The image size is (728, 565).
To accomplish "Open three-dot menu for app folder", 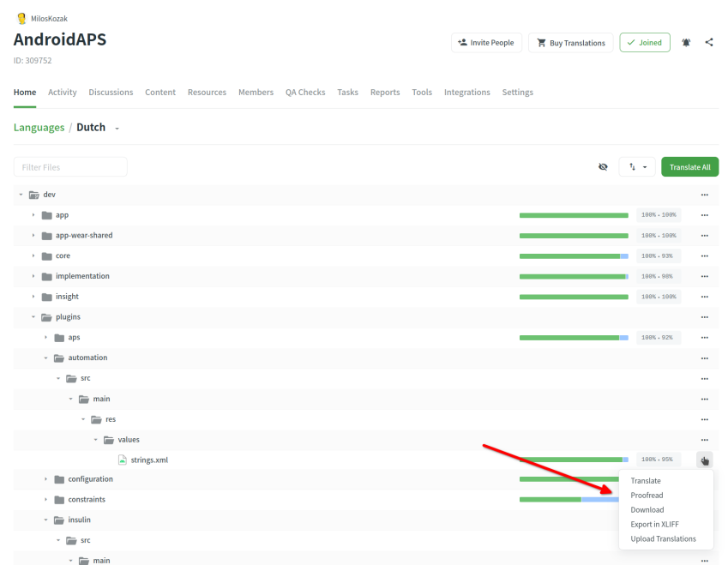I will 704,215.
